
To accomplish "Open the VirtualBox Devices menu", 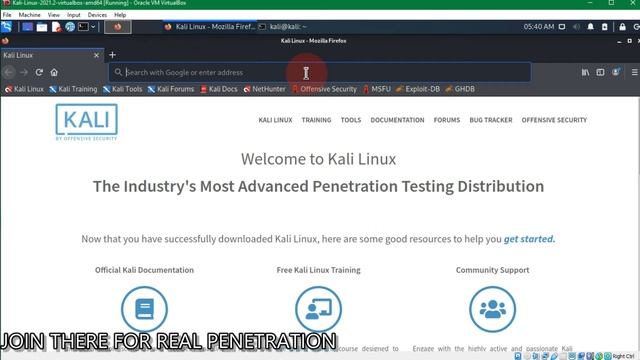I will 97,15.
